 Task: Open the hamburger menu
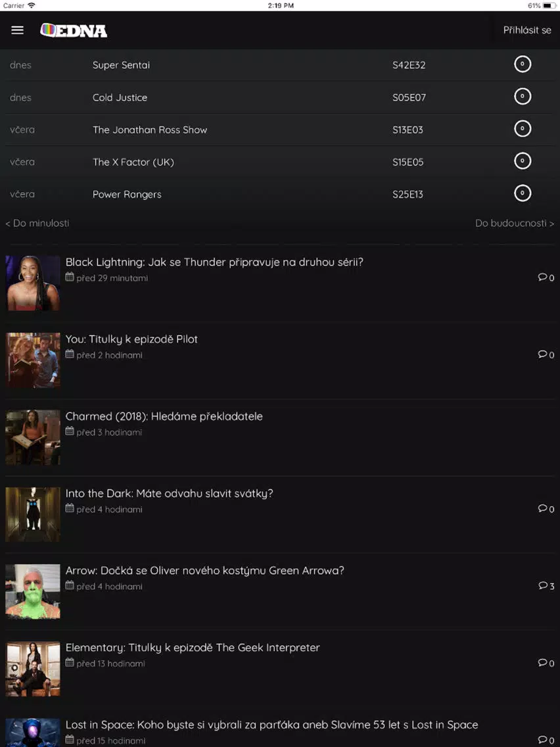click(18, 30)
